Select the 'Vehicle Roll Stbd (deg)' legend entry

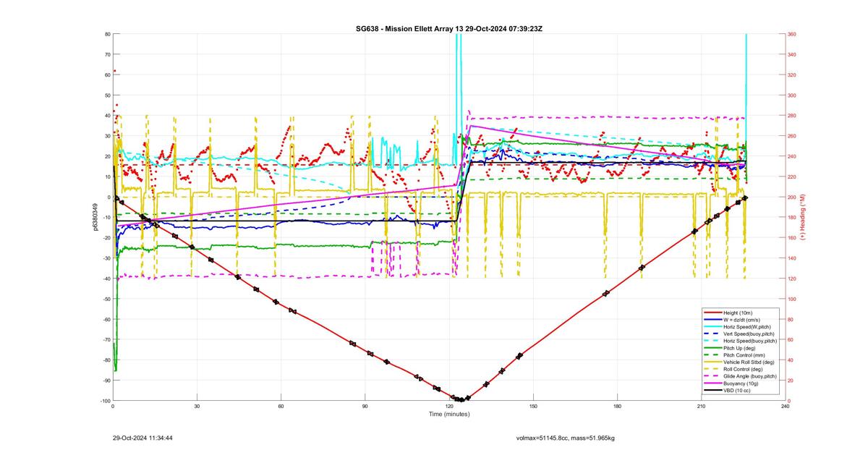pos(741,362)
